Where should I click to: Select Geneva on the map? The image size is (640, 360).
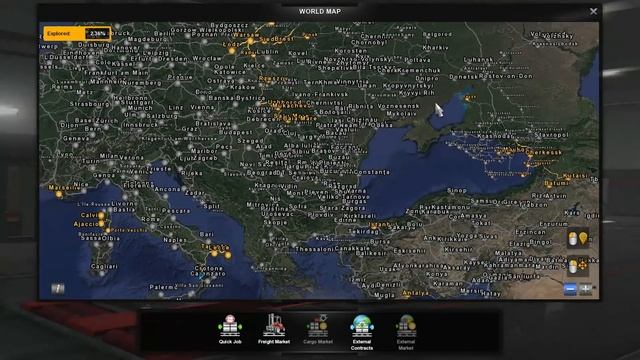tap(76, 138)
